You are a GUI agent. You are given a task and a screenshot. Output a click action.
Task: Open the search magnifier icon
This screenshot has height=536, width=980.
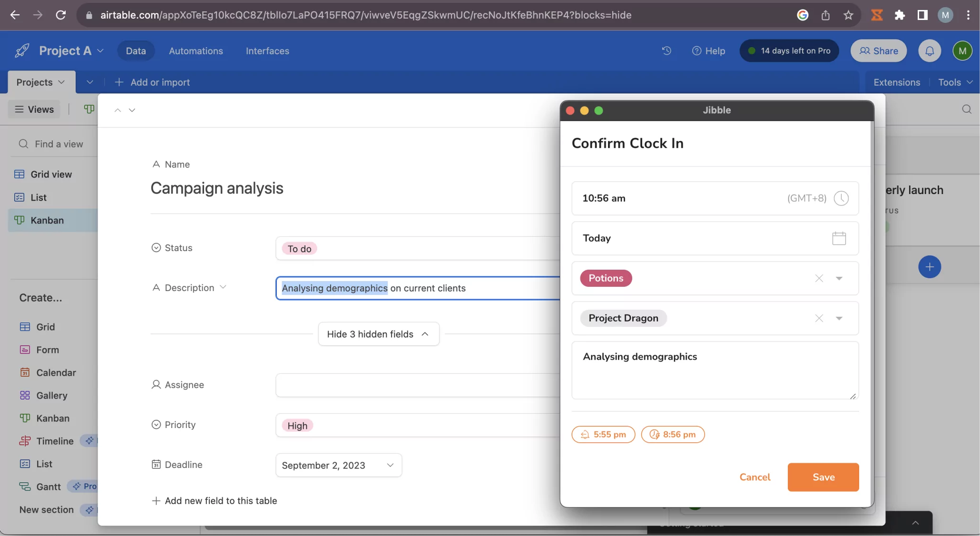(966, 109)
